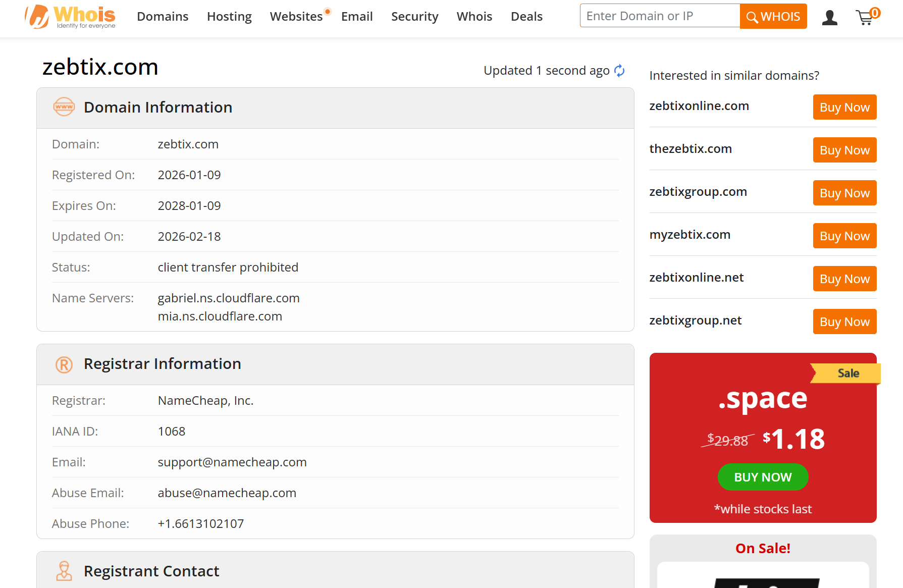Click name server gabriel.ns.cloudflare.com
The image size is (903, 588).
click(x=229, y=298)
